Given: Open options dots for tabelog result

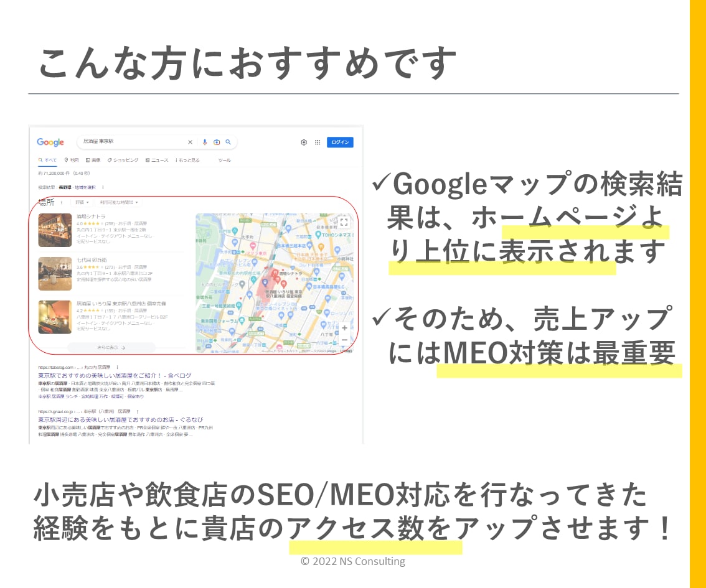Looking at the screenshot, I should click(118, 367).
